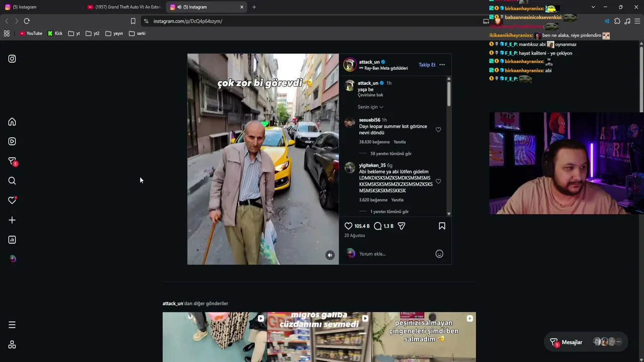The image size is (644, 362).
Task: Open a new browser tab
Action: 254,7
